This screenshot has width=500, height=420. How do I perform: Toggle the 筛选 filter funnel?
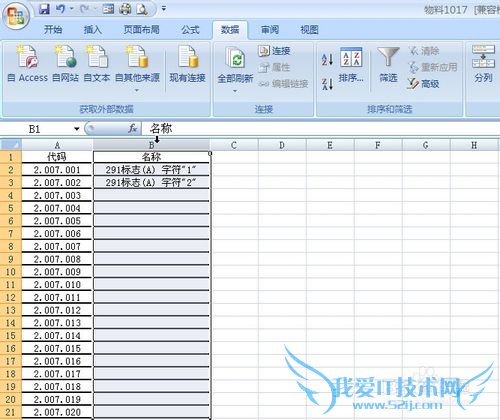[x=388, y=65]
